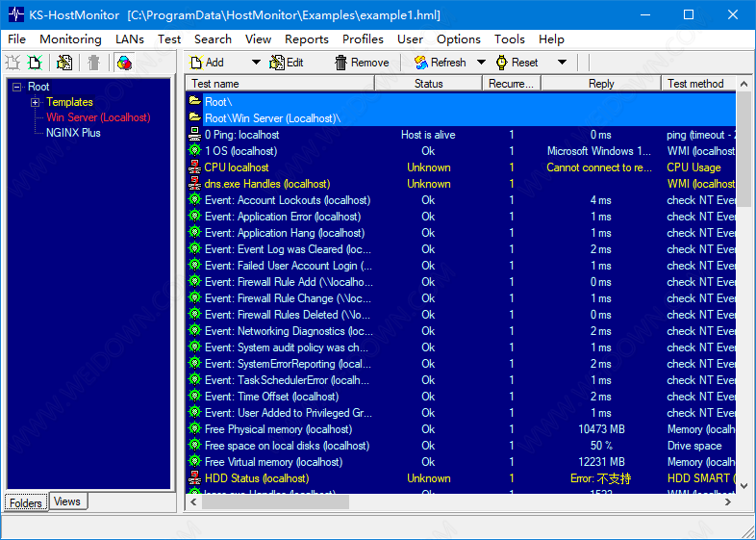Viewport: 756px width, 540px height.
Task: Open the Add dropdown arrow
Action: pyautogui.click(x=256, y=63)
